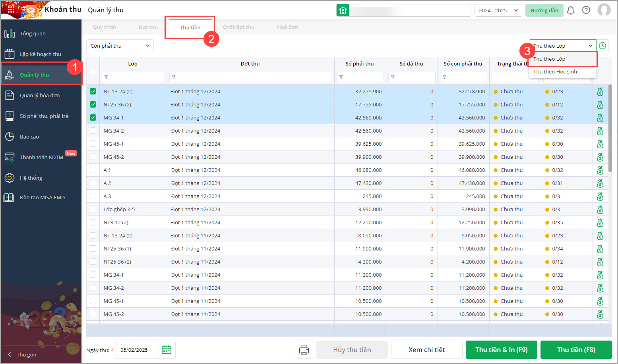618x364 pixels.
Task: Focus the Ngày thu date field
Action: [x=137, y=350]
